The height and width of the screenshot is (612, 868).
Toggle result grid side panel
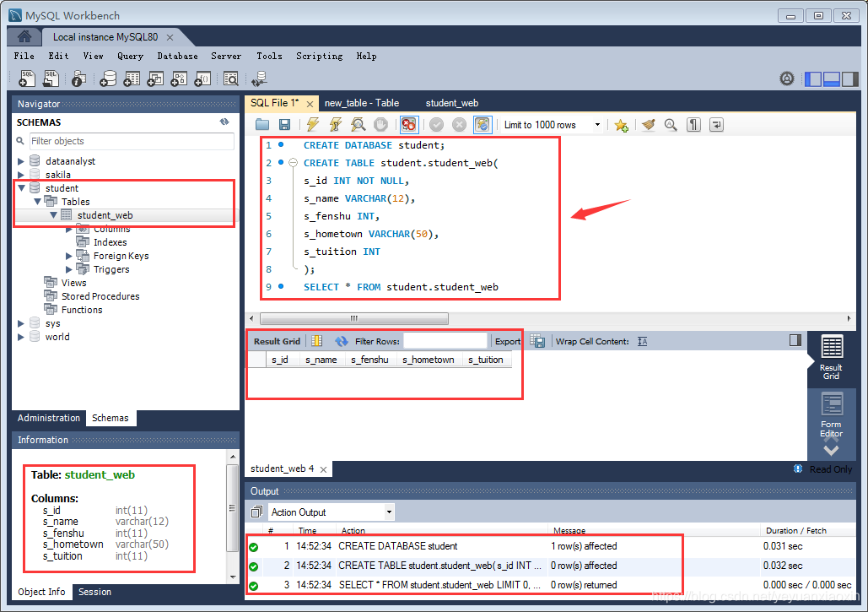pos(795,340)
